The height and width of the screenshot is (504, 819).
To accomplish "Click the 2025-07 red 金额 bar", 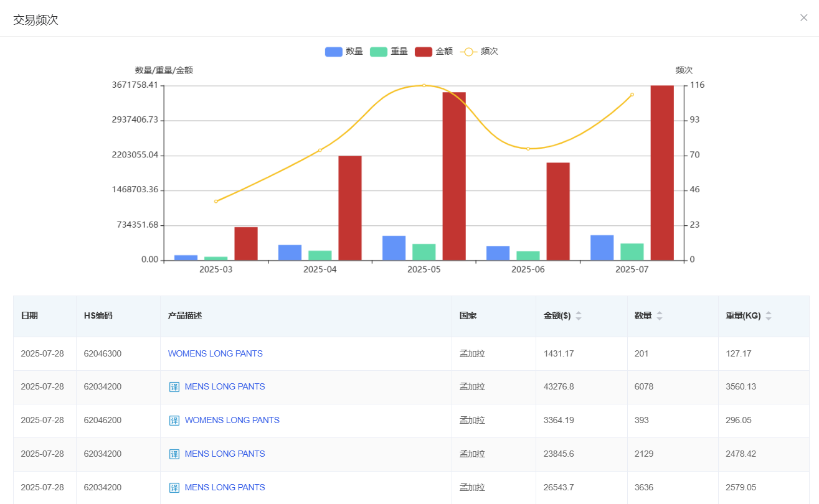I will click(662, 173).
